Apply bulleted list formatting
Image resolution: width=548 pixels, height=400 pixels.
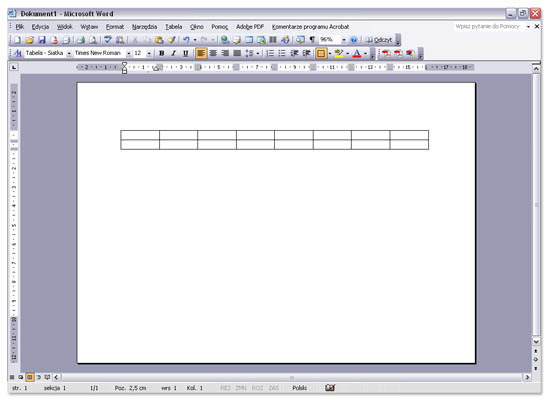click(x=282, y=53)
